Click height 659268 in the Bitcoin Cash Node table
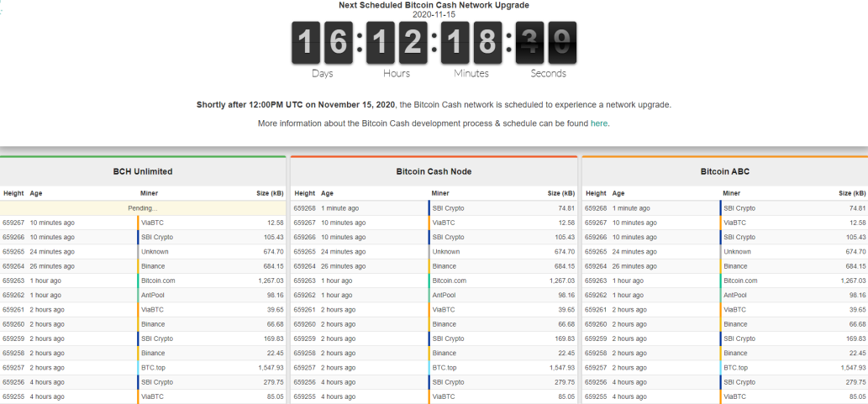The width and height of the screenshot is (868, 404). pos(304,208)
